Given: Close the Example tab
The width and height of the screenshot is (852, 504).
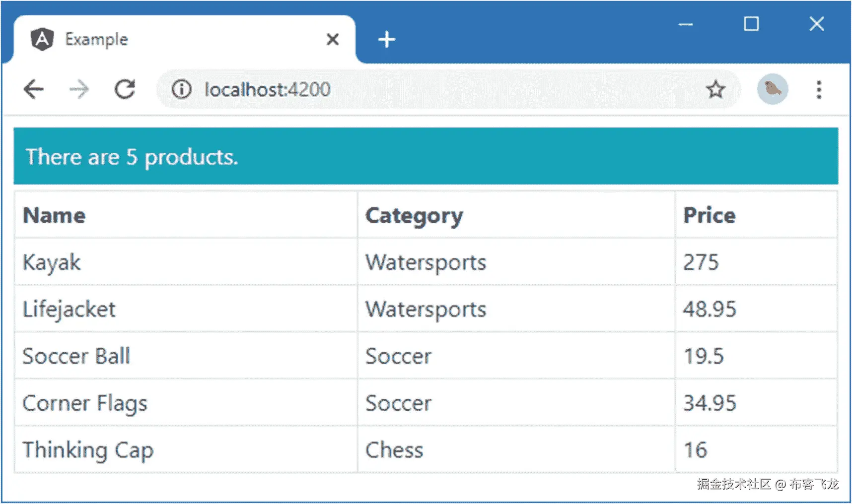Looking at the screenshot, I should 333,39.
